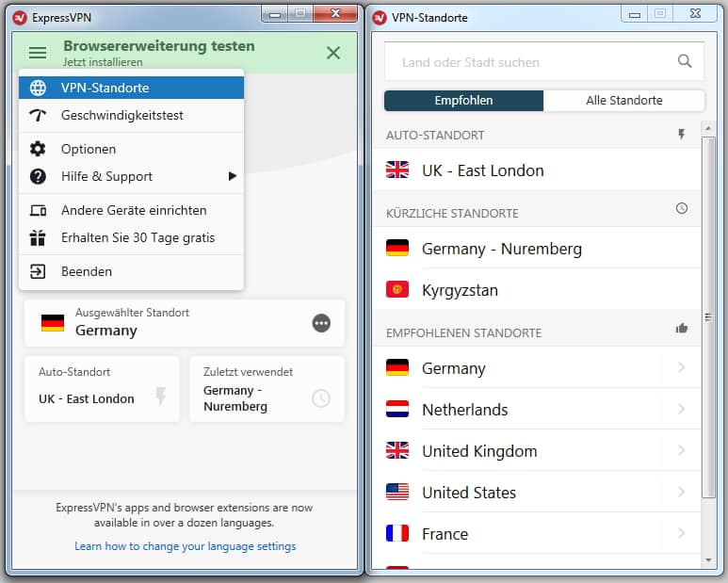728x583 pixels.
Task: Open Optionen from the menu
Action: point(132,149)
